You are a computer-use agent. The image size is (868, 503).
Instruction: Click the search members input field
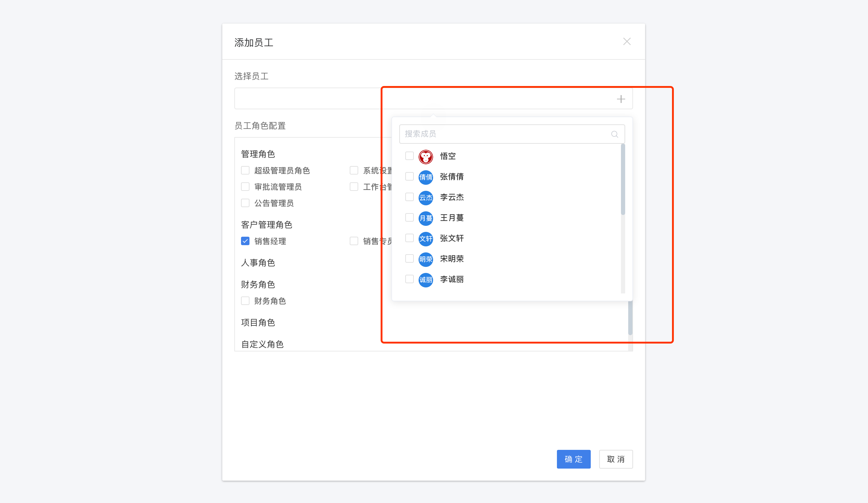(510, 133)
